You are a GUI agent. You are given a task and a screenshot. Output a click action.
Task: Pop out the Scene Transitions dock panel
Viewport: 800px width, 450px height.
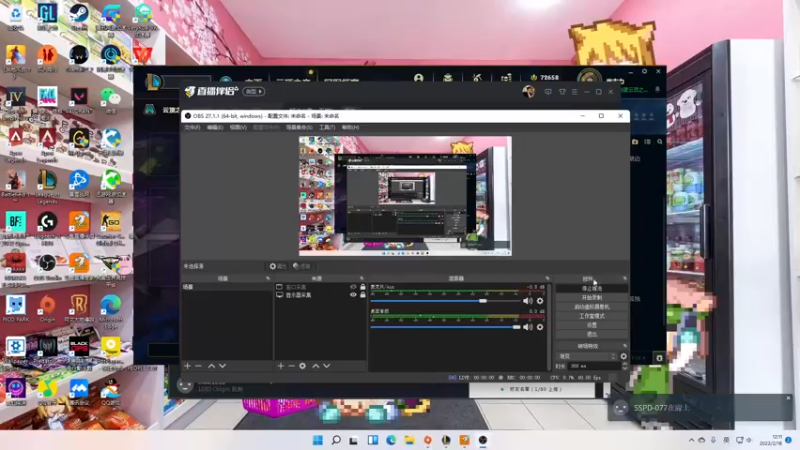[x=625, y=346]
